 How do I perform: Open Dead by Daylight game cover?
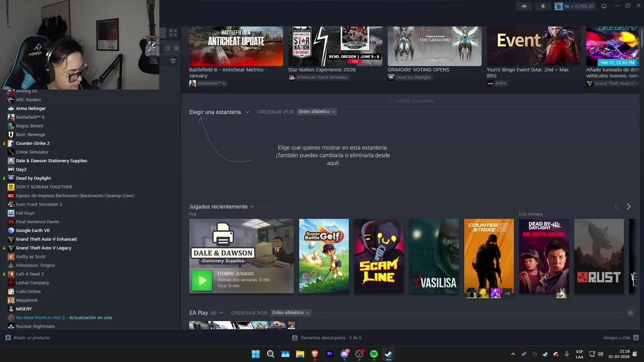click(x=544, y=256)
